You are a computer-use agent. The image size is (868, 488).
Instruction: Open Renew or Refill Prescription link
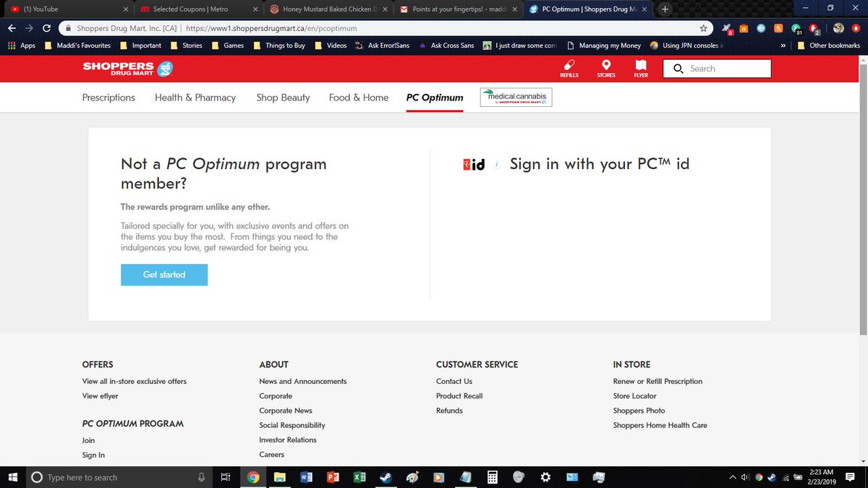click(658, 381)
